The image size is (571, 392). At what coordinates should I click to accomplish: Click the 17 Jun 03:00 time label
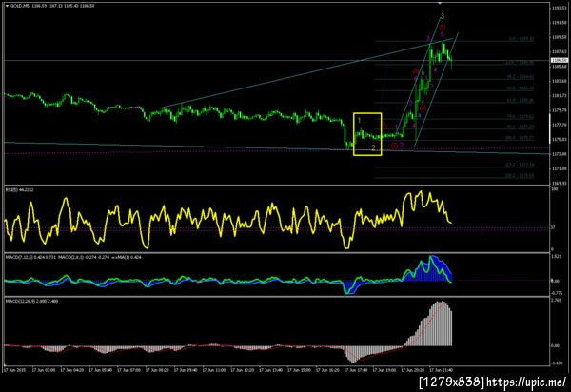tap(44, 370)
